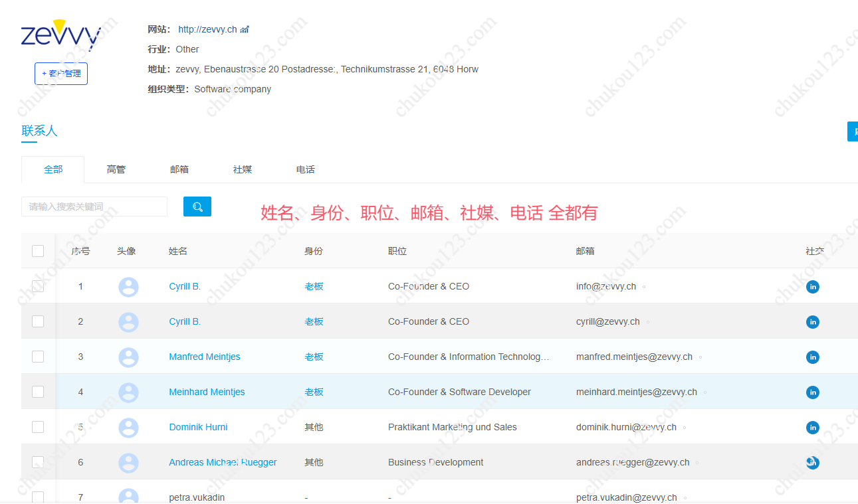Switch to the 高管 tab

(x=116, y=169)
